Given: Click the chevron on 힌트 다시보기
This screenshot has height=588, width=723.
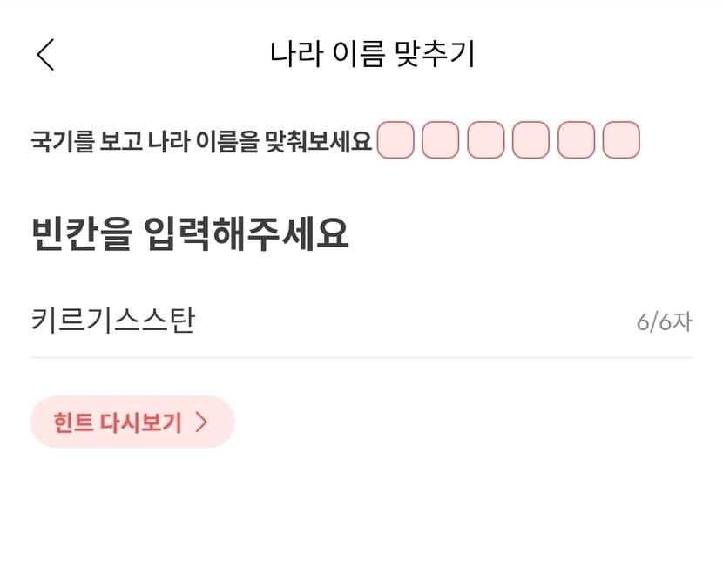Looking at the screenshot, I should click(202, 422).
